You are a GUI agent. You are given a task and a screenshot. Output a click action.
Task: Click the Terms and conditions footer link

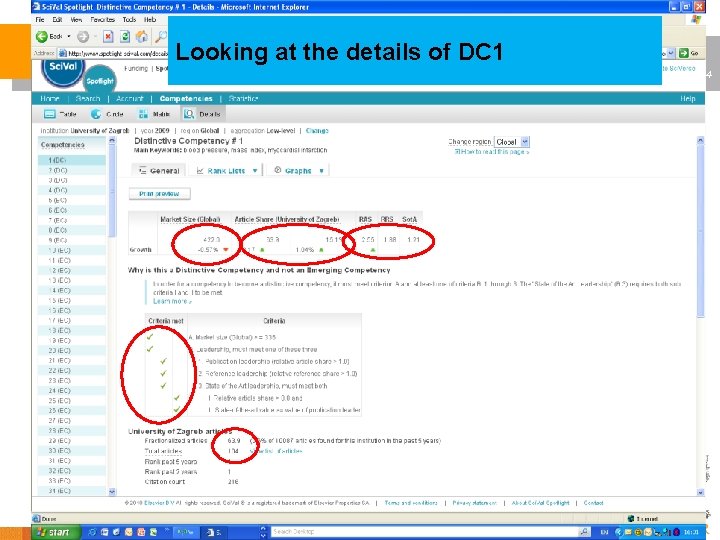click(411, 503)
